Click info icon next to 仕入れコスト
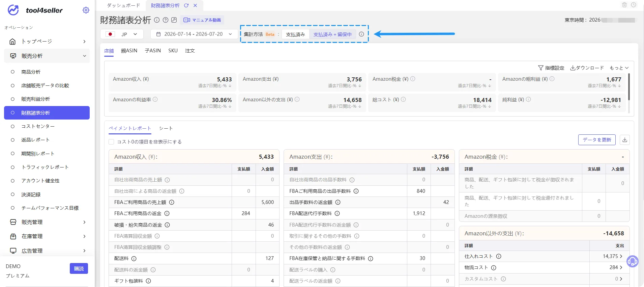The image size is (644, 287). point(499,256)
